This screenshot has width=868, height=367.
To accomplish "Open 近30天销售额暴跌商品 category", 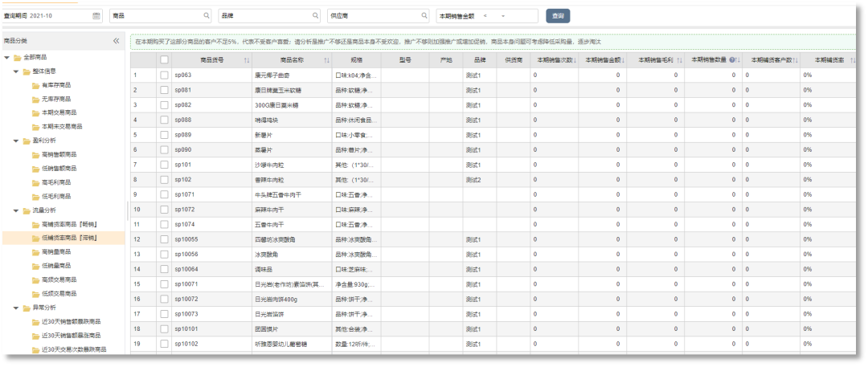I will tap(71, 321).
